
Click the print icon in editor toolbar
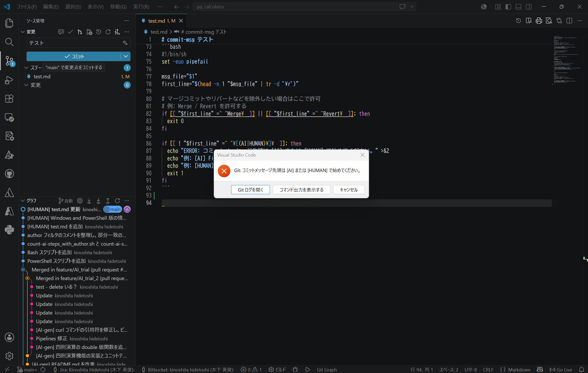[539, 21]
